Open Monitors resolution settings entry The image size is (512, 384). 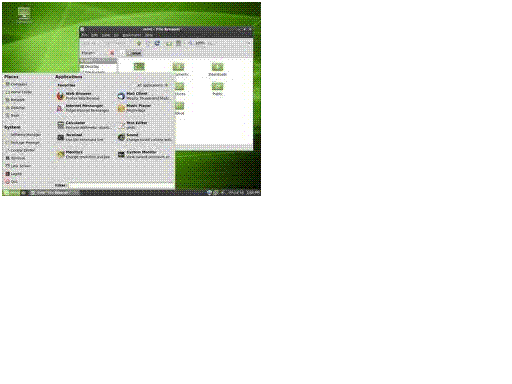pos(82,154)
